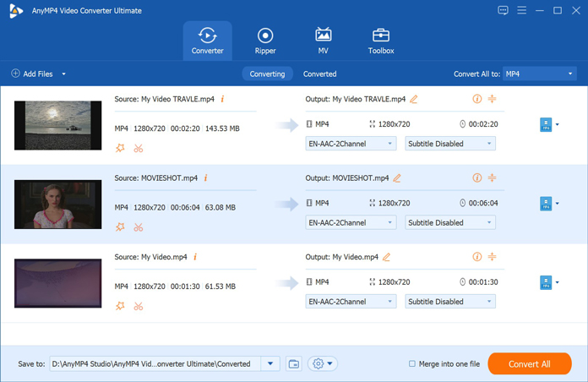
Task: Expand the settings gear dropdown at bottom
Action: (x=322, y=363)
